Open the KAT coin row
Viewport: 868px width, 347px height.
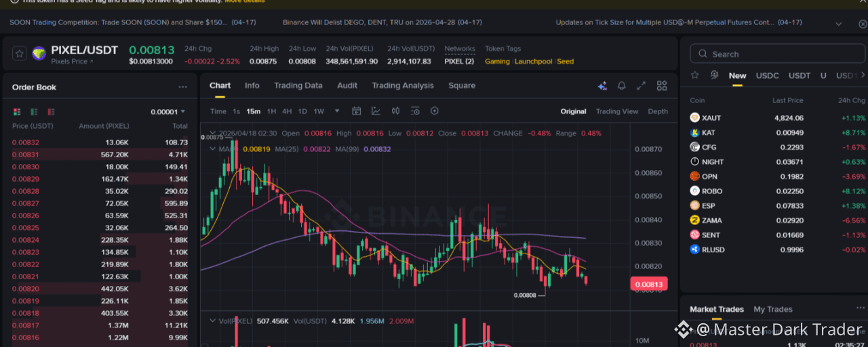click(x=778, y=133)
